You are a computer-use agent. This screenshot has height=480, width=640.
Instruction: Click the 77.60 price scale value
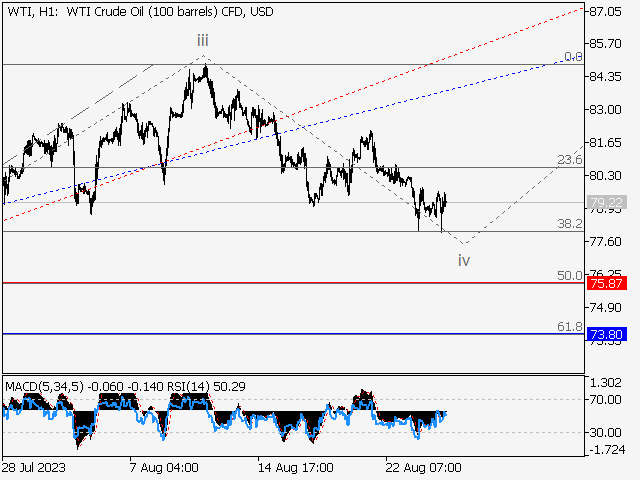pyautogui.click(x=606, y=242)
